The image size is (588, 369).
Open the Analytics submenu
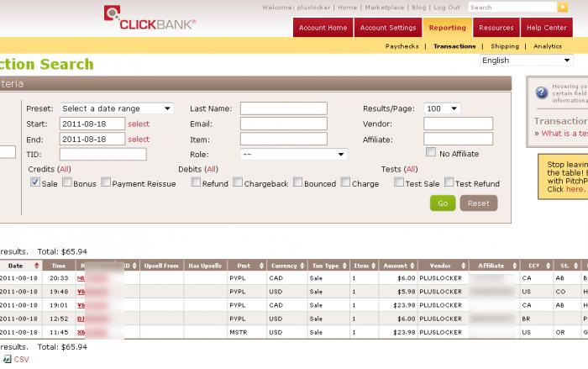click(x=548, y=46)
